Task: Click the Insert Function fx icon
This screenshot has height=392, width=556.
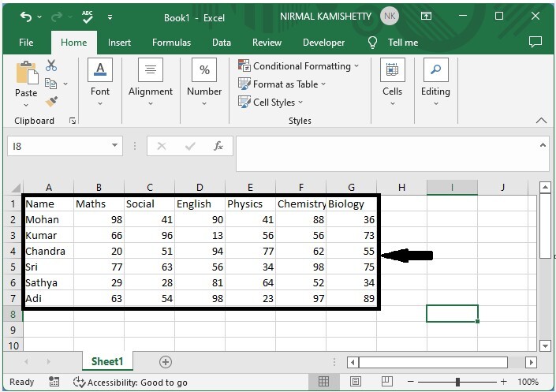Action: click(218, 146)
